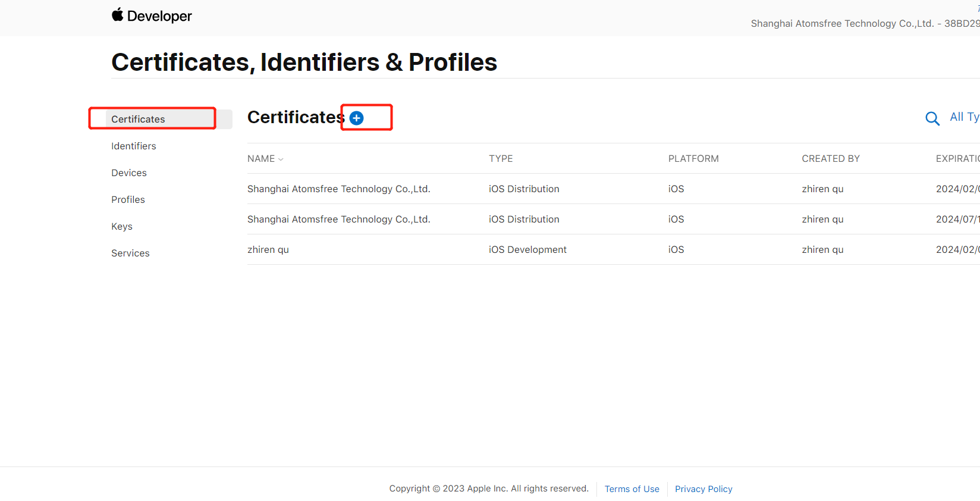Viewport: 980px width, 501px height.
Task: Click the Apple Developer logo
Action: point(152,15)
